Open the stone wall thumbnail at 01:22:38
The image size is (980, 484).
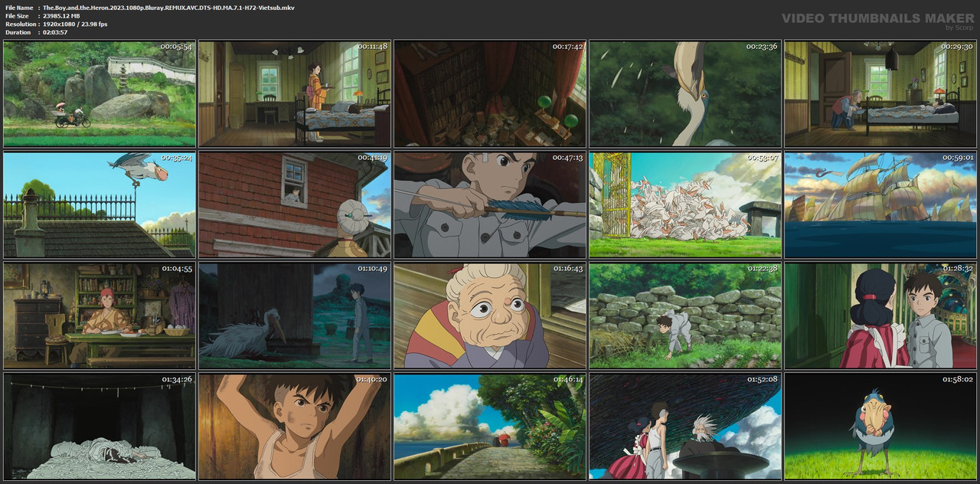point(685,316)
